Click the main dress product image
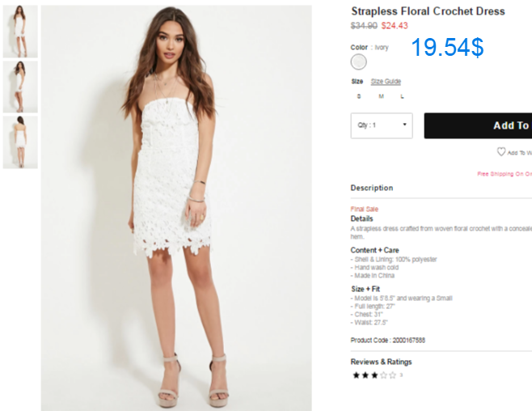The image size is (532, 411). [176, 208]
